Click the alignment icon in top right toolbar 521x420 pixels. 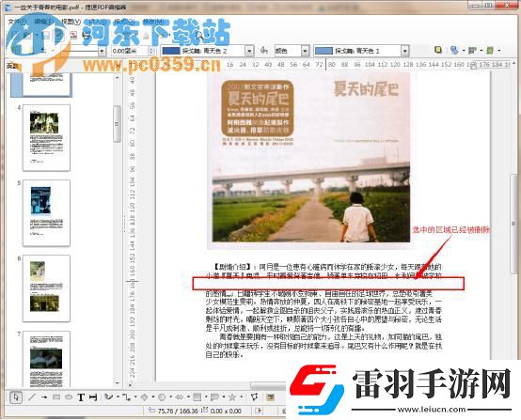click(x=472, y=50)
